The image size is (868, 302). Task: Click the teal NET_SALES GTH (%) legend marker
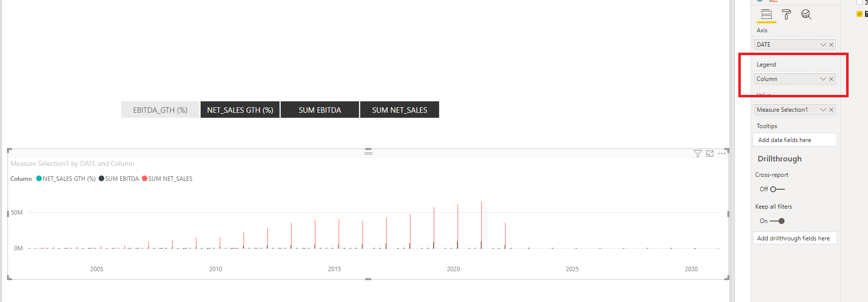(39, 179)
